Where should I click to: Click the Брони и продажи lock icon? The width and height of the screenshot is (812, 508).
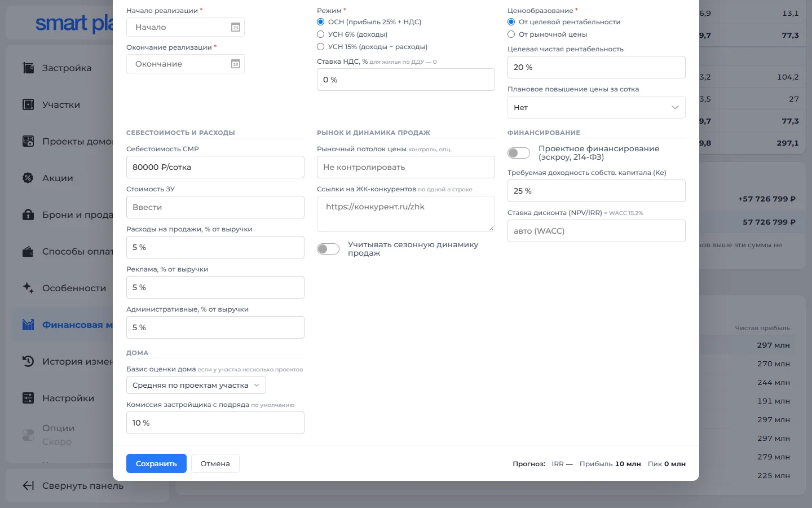28,214
